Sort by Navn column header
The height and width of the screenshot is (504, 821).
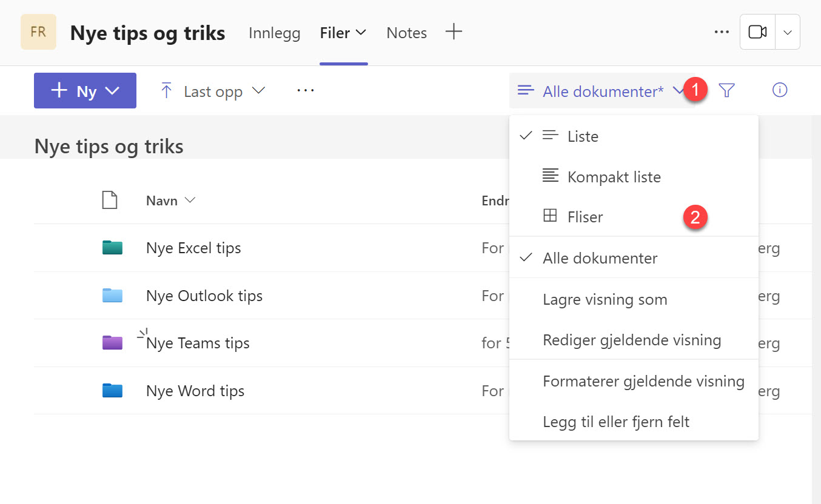pos(170,201)
